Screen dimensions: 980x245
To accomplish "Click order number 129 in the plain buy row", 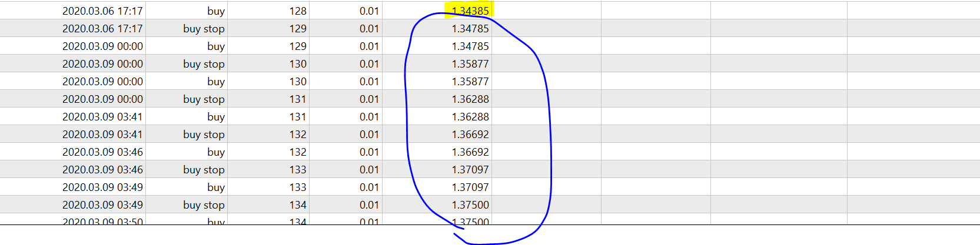I will pos(298,46).
